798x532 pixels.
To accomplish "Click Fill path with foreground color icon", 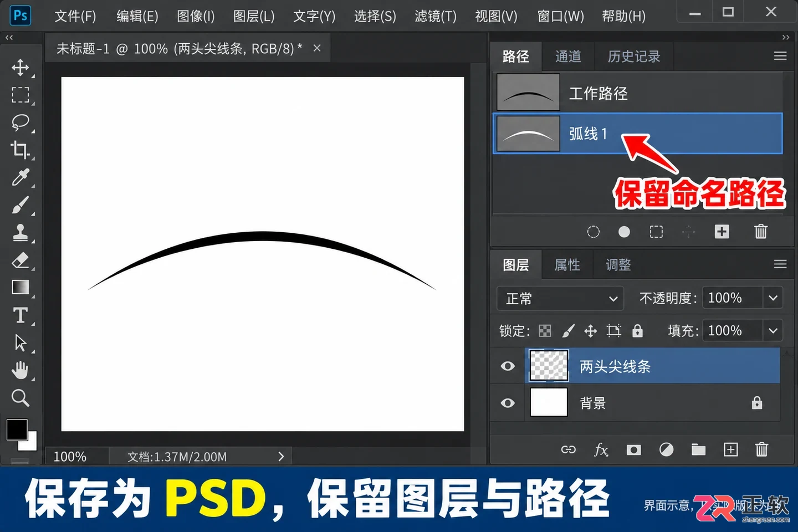I will [624, 232].
